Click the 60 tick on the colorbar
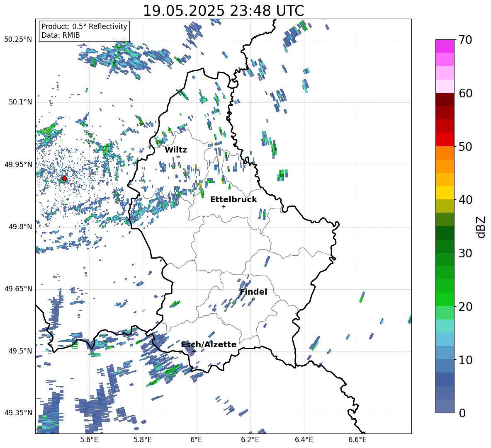The height and width of the screenshot is (448, 491). (x=465, y=93)
